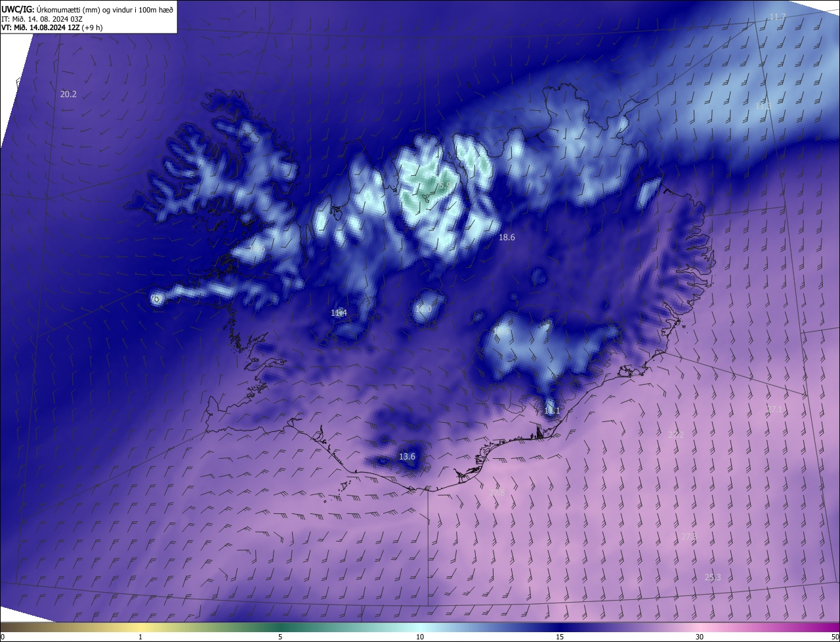Click the value label 25.3 on the map
Image resolution: width=840 pixels, height=642 pixels.
[x=713, y=578]
